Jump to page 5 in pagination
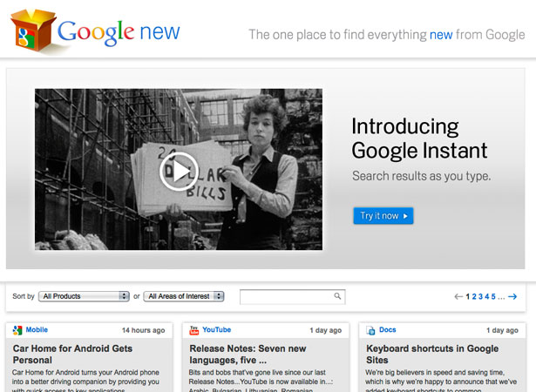The height and width of the screenshot is (392, 536). (x=493, y=297)
